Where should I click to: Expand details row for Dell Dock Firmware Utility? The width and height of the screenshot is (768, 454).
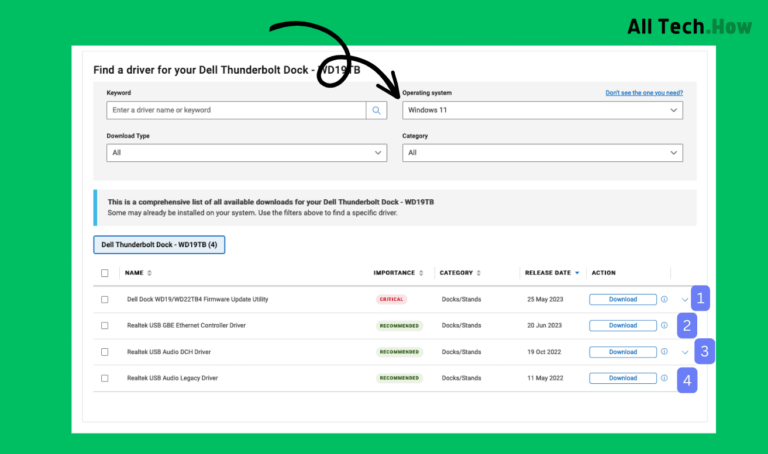coord(685,299)
